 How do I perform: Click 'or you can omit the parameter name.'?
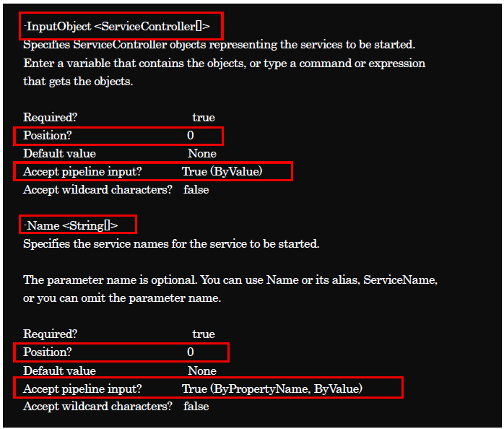(122, 298)
